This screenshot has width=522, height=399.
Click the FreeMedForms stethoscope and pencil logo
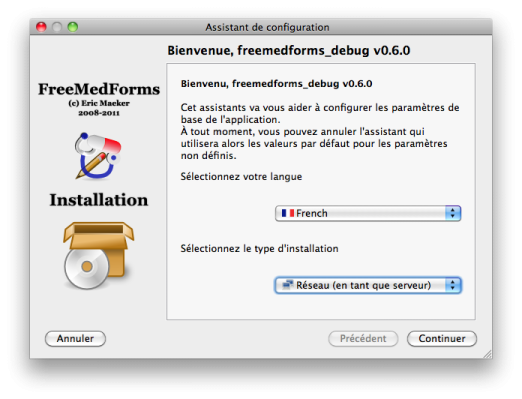[98, 156]
